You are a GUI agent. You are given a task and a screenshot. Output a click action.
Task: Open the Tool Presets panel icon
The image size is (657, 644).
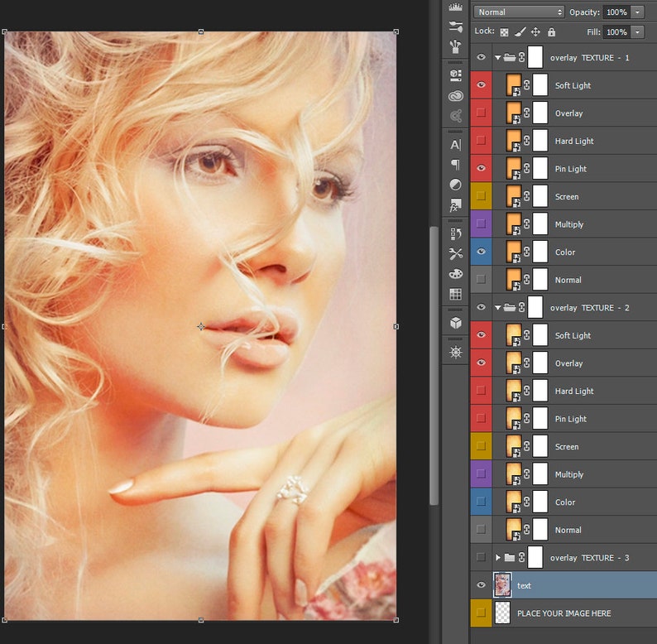point(455,253)
